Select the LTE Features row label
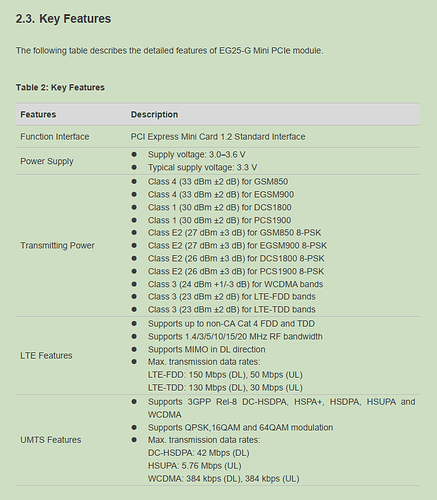 tap(46, 355)
